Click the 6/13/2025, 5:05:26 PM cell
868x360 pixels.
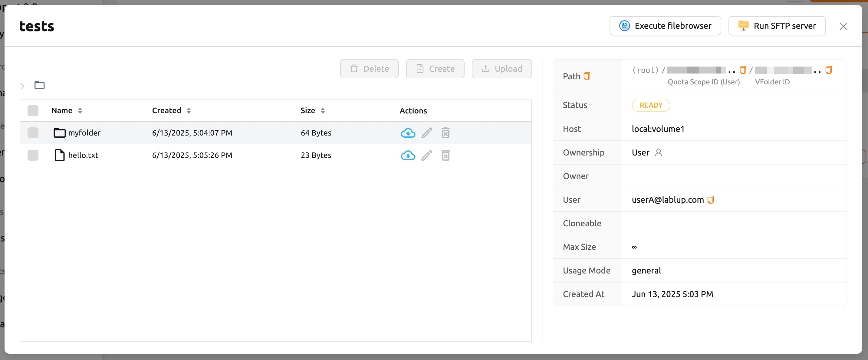pyautogui.click(x=192, y=155)
